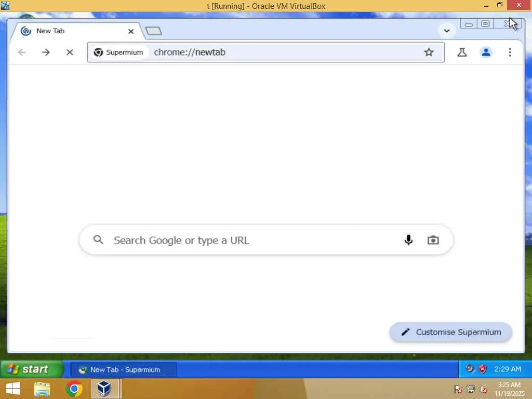Open the experiments flask icon
The height and width of the screenshot is (399, 532).
[462, 52]
